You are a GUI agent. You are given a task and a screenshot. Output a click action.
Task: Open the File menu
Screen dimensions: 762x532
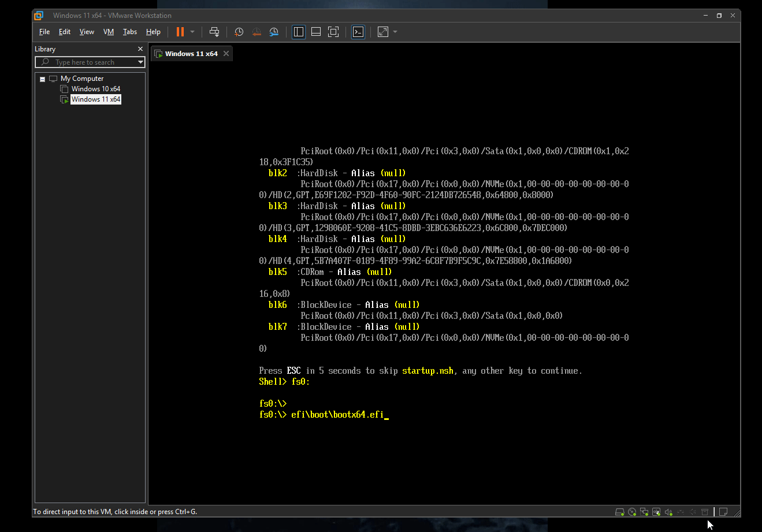44,32
